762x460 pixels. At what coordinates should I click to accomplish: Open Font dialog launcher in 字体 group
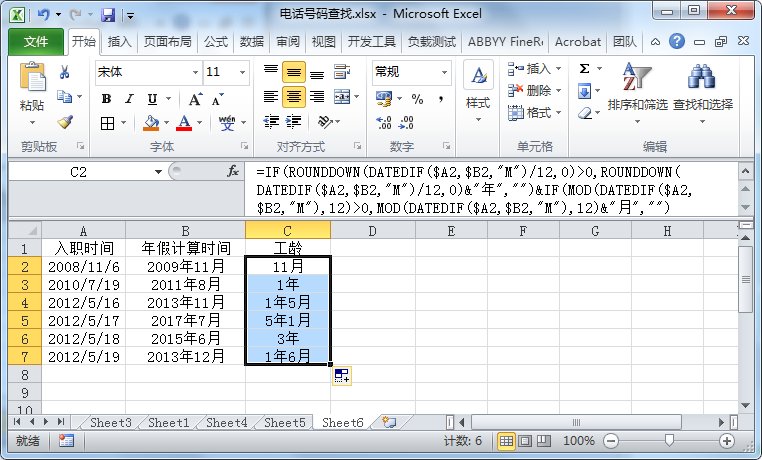(244, 146)
